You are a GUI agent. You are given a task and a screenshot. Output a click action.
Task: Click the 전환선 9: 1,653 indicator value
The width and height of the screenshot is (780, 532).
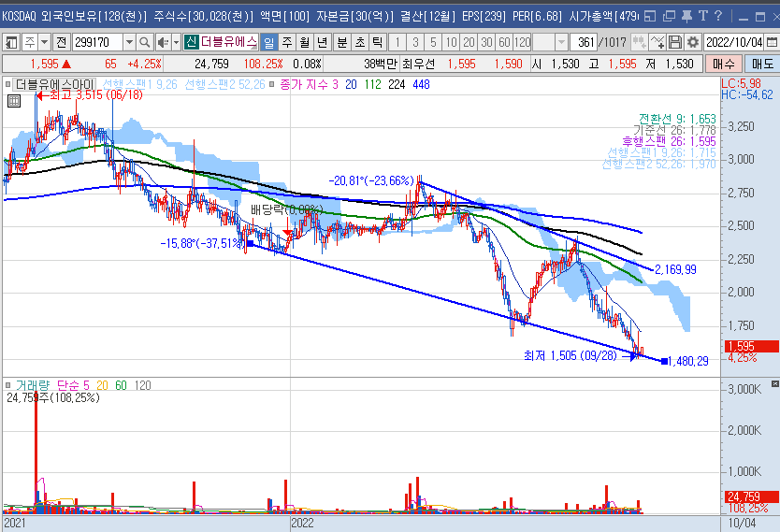[677, 119]
